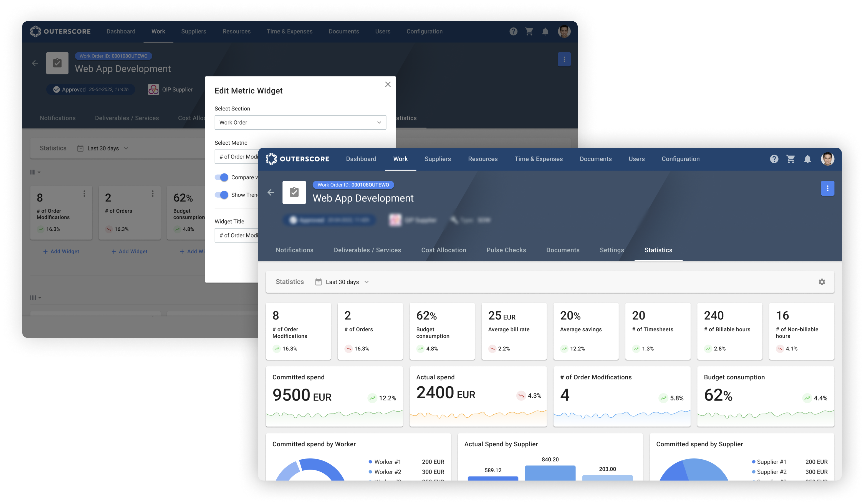Open the Select Section Work Order dropdown
The image size is (864, 504).
pyautogui.click(x=300, y=122)
